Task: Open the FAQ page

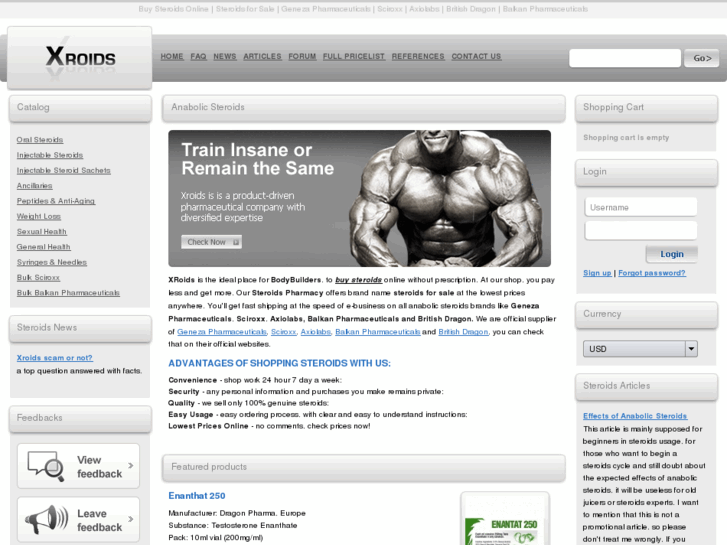Action: (x=198, y=57)
